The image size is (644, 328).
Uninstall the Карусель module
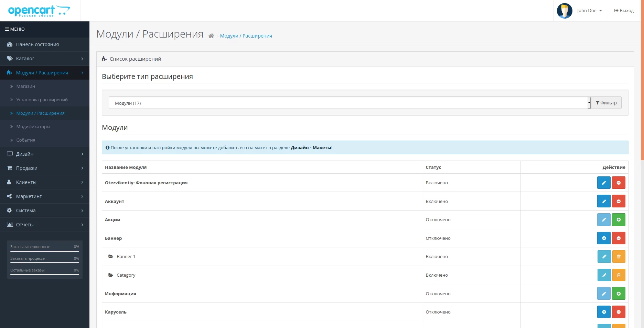pos(619,312)
